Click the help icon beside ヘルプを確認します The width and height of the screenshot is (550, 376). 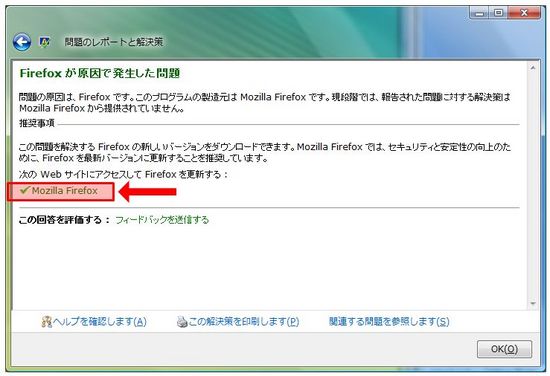tap(46, 322)
